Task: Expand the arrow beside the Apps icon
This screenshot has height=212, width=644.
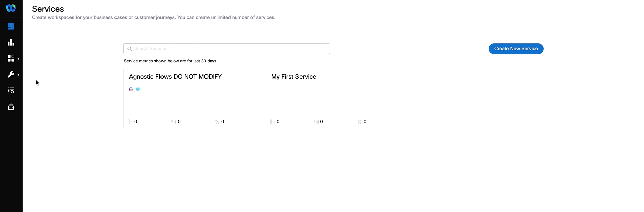Action: tap(18, 59)
